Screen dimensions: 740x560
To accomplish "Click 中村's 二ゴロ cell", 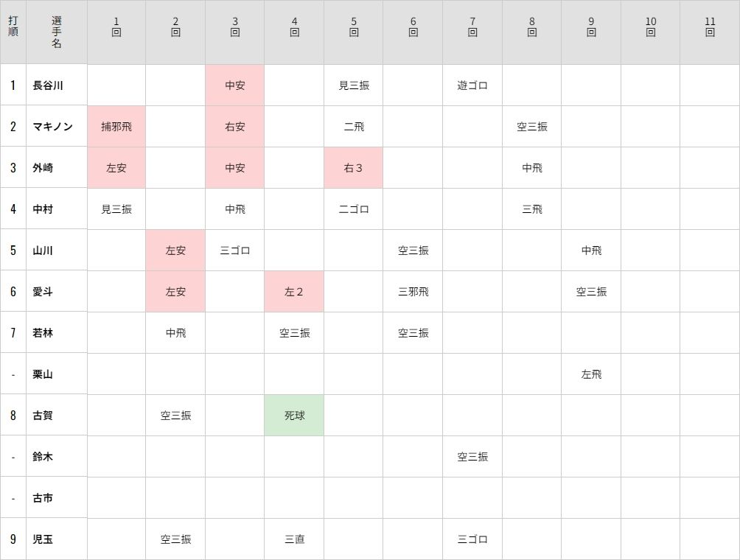I will point(353,209).
